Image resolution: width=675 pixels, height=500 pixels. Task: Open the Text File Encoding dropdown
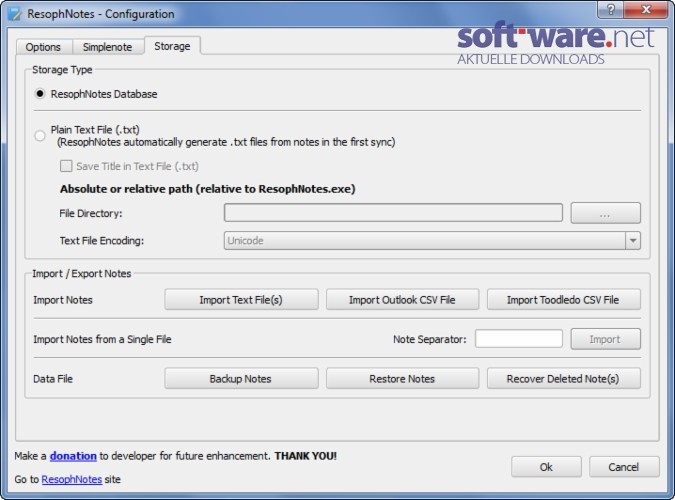432,240
